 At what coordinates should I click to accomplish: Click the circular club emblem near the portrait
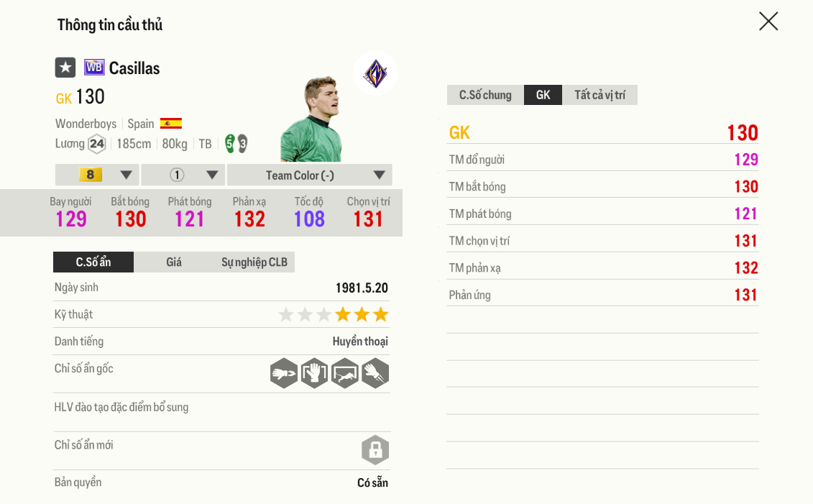(x=375, y=73)
